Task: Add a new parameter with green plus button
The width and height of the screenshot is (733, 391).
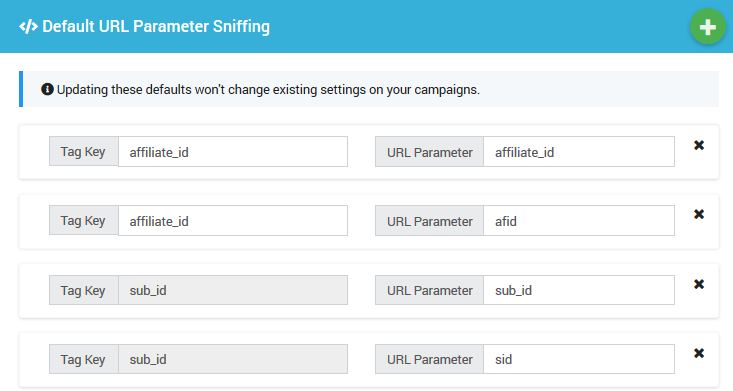Action: point(707,27)
